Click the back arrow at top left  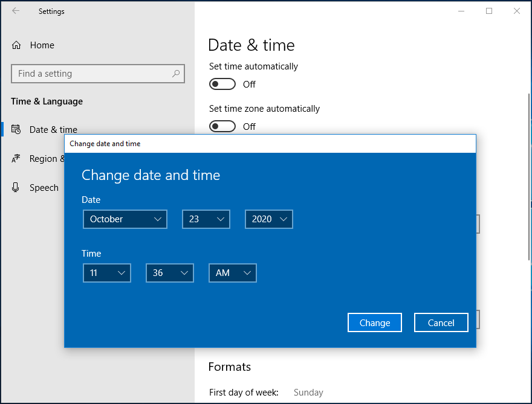pos(16,11)
